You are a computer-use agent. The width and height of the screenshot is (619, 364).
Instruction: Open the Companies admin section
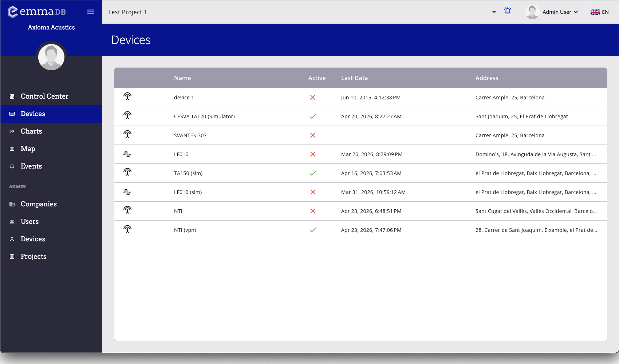point(39,204)
